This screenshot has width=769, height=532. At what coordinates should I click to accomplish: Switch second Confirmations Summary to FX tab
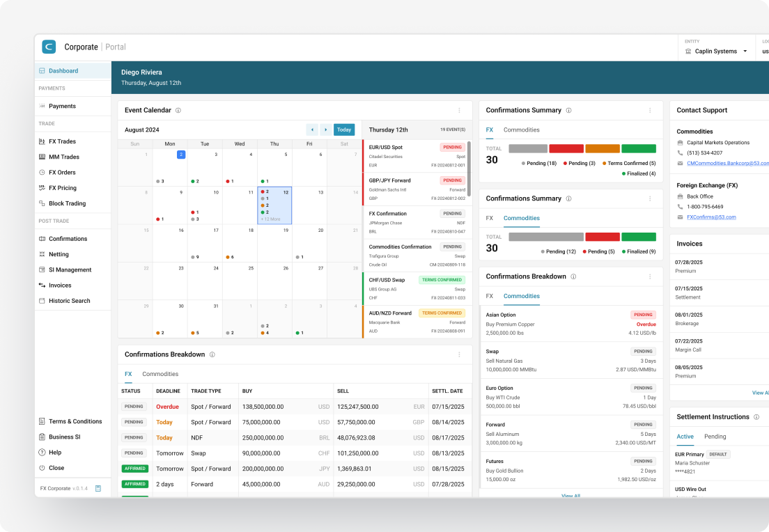(490, 218)
